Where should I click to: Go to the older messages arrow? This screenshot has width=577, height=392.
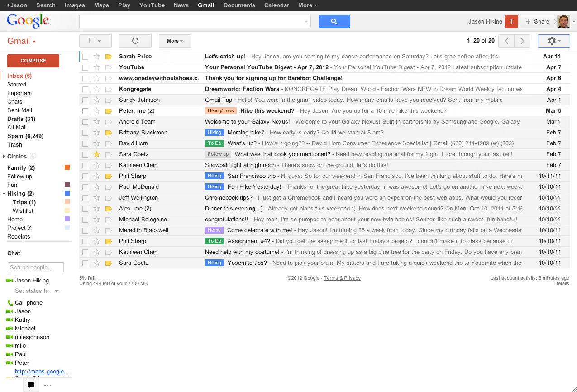click(x=522, y=41)
